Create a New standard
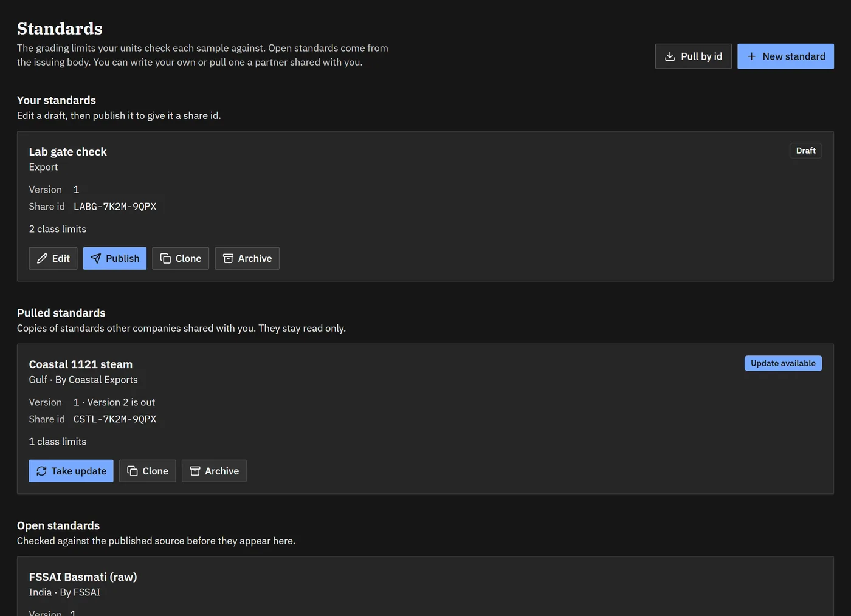This screenshot has height=616, width=851. (785, 56)
